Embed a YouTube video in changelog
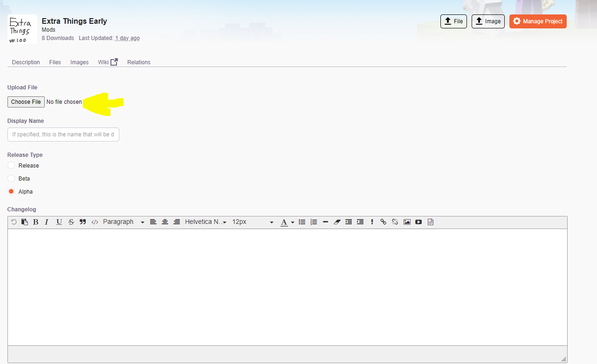Image resolution: width=597 pixels, height=364 pixels. [x=419, y=222]
